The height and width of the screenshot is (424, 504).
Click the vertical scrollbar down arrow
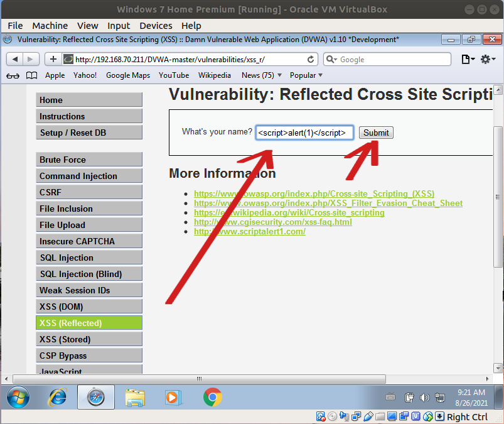pos(498,367)
